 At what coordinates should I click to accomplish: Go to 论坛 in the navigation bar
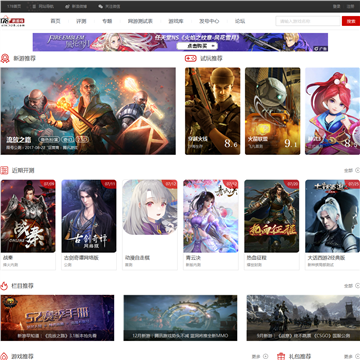tap(240, 21)
